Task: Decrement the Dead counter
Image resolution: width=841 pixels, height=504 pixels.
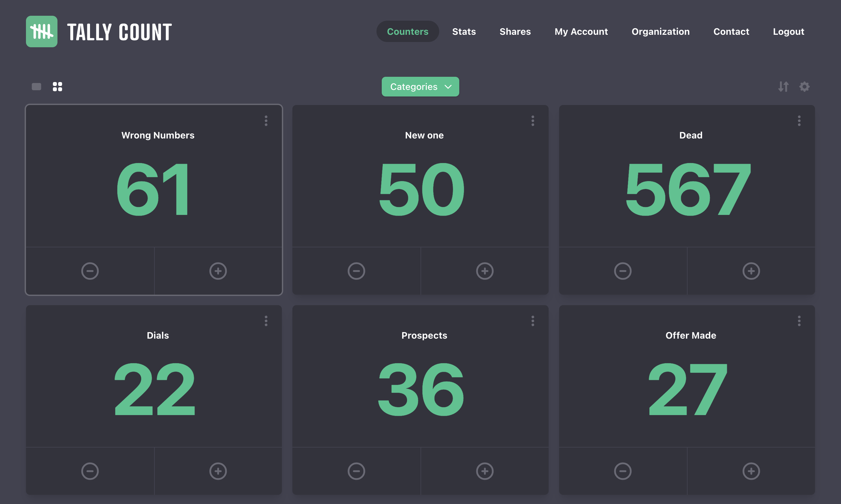Action: [623, 271]
